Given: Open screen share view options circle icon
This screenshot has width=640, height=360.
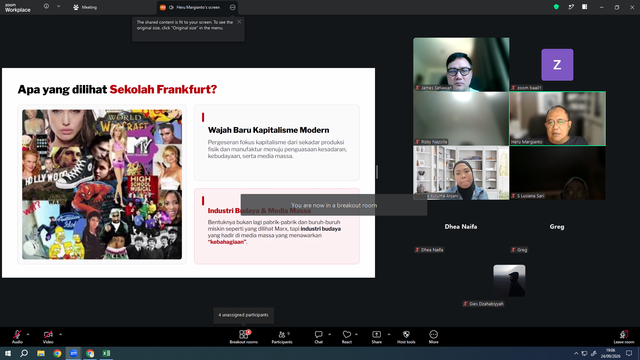Looking at the screenshot, I should pos(233,7).
